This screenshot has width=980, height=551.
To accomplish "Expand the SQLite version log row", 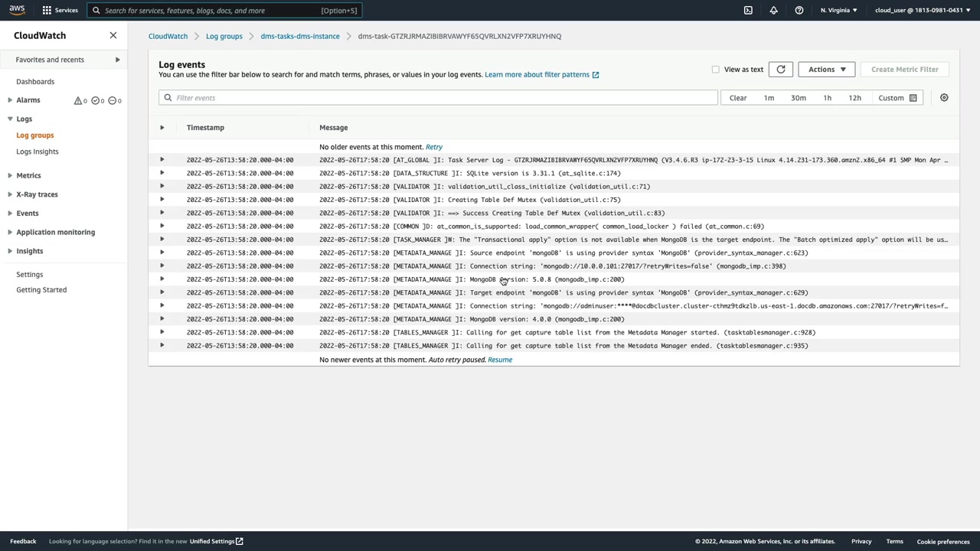I will (162, 173).
